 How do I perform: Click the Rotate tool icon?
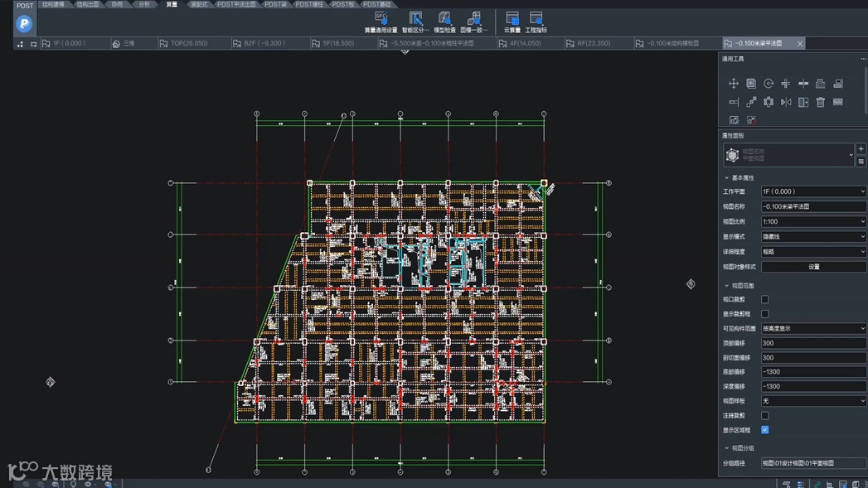tap(769, 84)
